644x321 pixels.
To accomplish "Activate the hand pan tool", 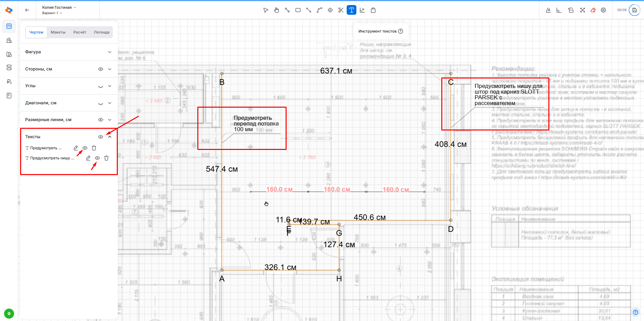I will tap(276, 10).
